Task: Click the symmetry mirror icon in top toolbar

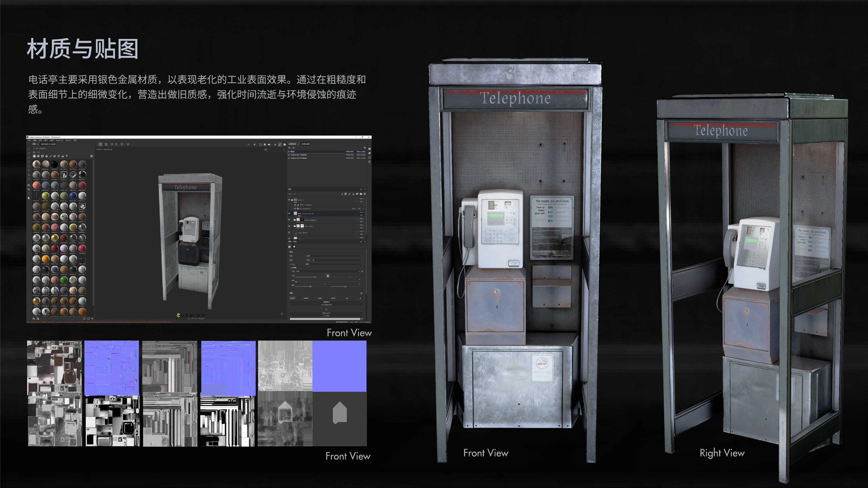Action: (112, 144)
